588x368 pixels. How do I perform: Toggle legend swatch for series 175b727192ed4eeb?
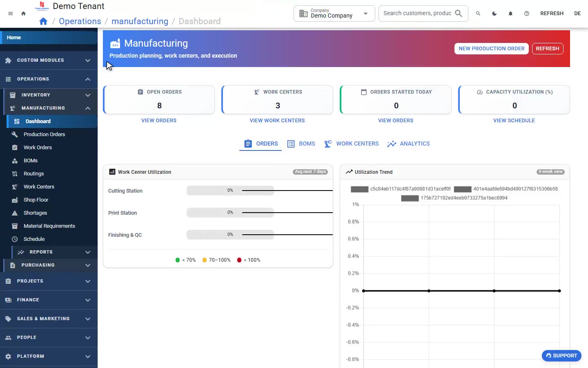[410, 198]
